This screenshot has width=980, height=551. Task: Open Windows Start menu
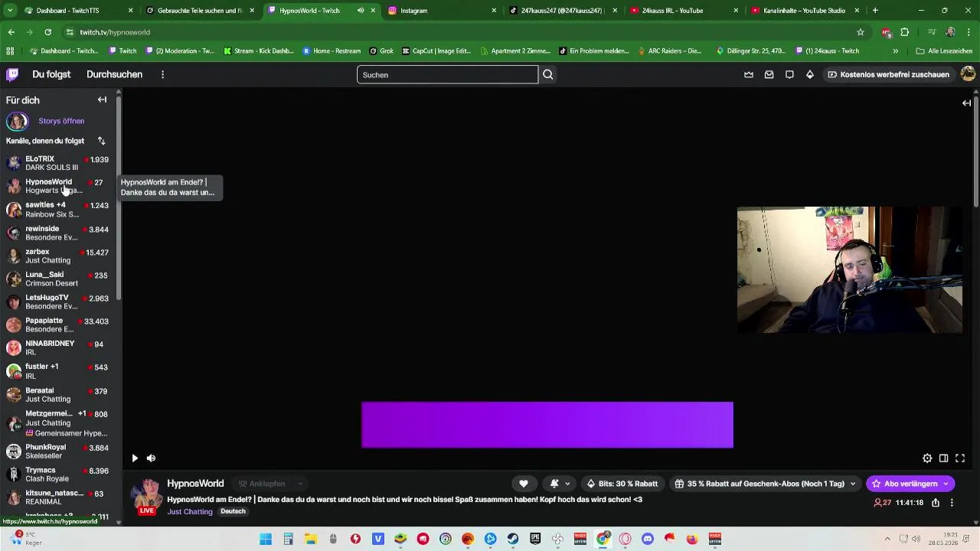[266, 539]
